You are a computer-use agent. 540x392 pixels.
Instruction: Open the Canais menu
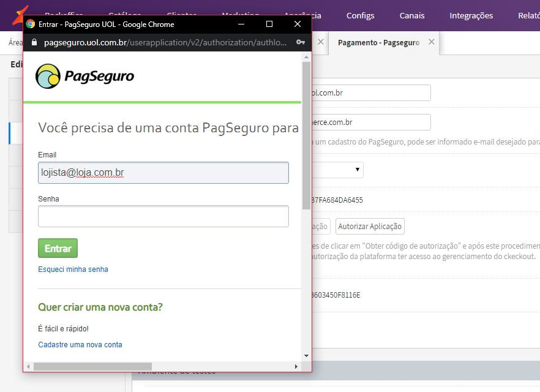coord(412,15)
